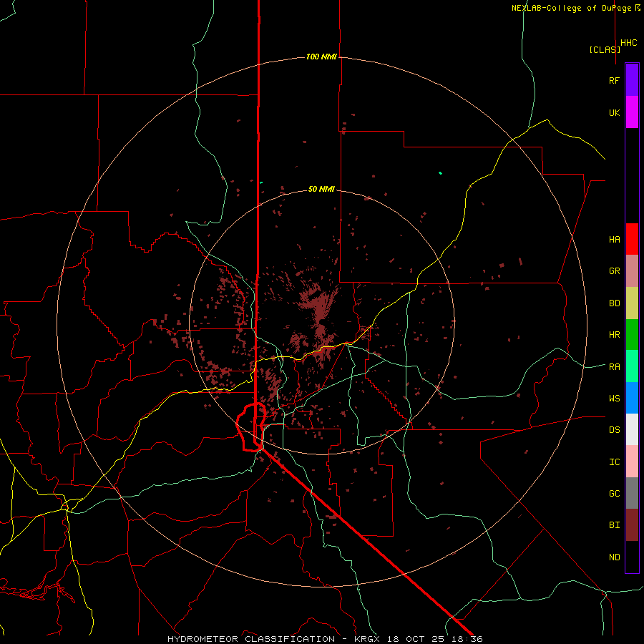Click the HA legend label

(x=614, y=240)
